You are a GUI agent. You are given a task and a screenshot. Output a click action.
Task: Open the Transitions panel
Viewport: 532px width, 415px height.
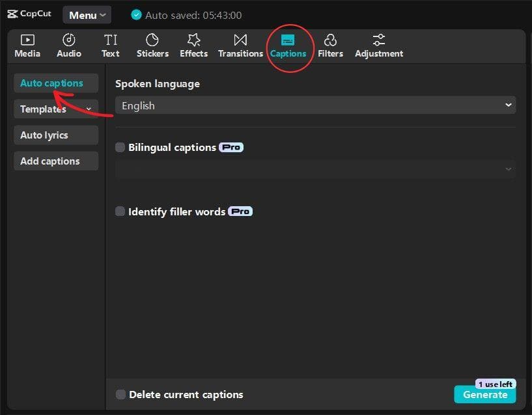click(240, 46)
